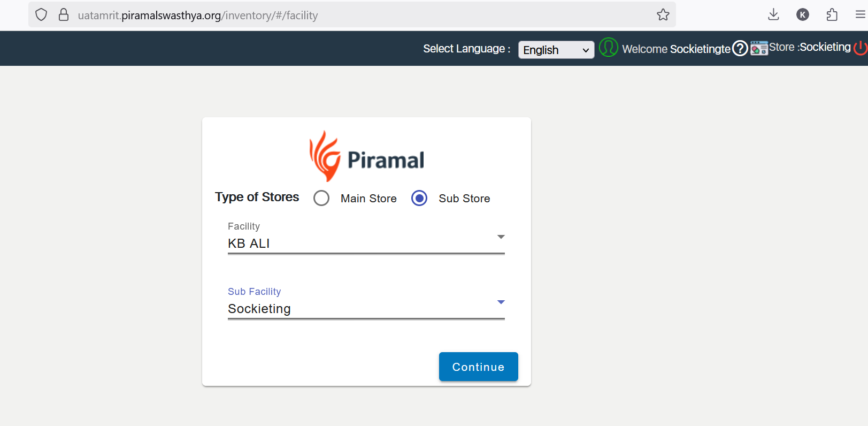Viewport: 868px width, 426px height.
Task: Click the Welcome Sockietingte username text
Action: click(676, 49)
